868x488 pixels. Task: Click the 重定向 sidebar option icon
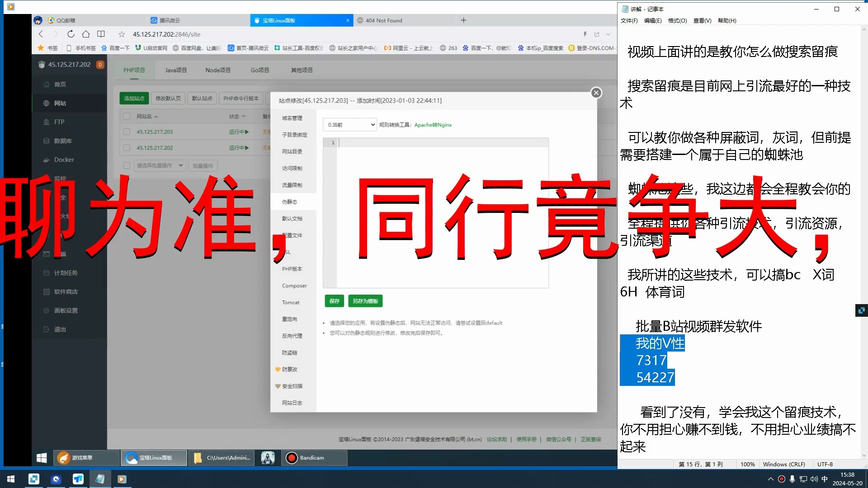click(x=290, y=319)
